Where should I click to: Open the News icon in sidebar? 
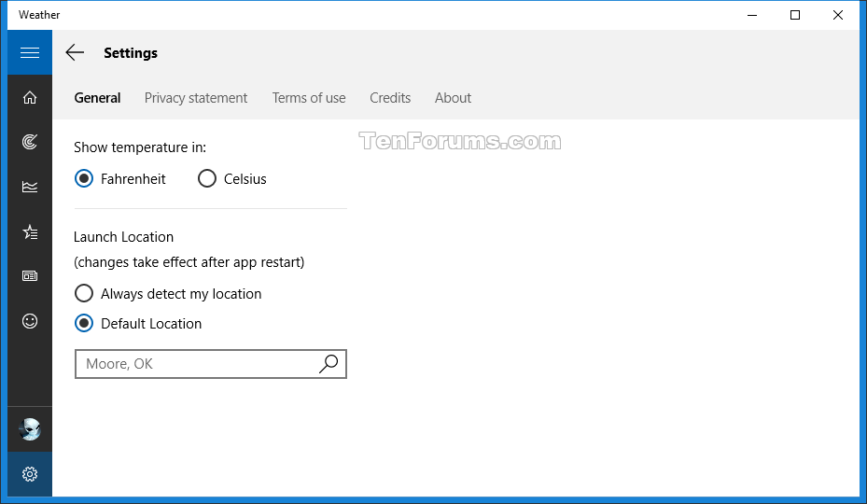pos(30,276)
